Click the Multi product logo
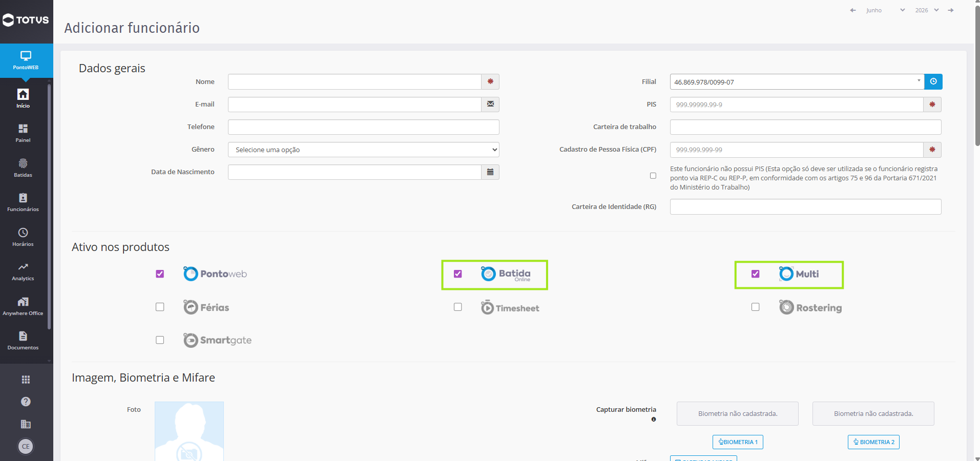Viewport: 980px width, 461px height. [x=799, y=274]
